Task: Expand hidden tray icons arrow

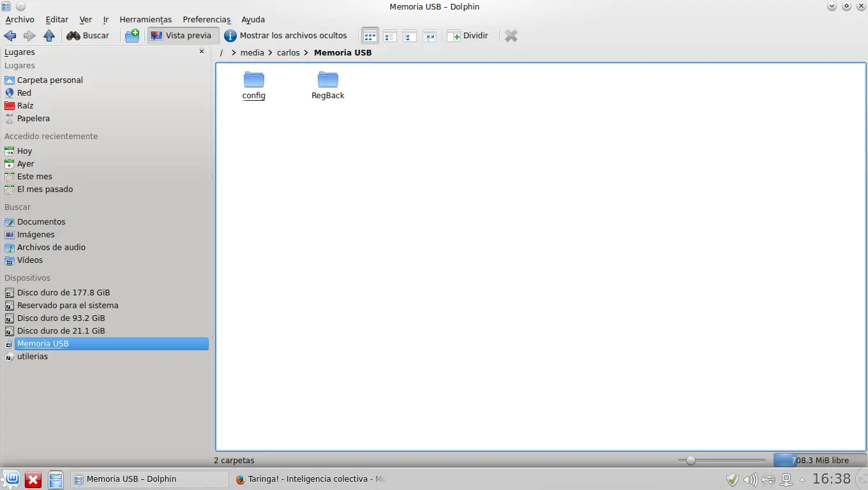Action: pos(802,479)
